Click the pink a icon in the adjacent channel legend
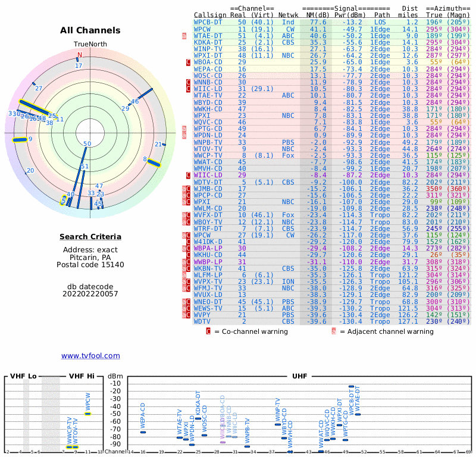 point(334,331)
